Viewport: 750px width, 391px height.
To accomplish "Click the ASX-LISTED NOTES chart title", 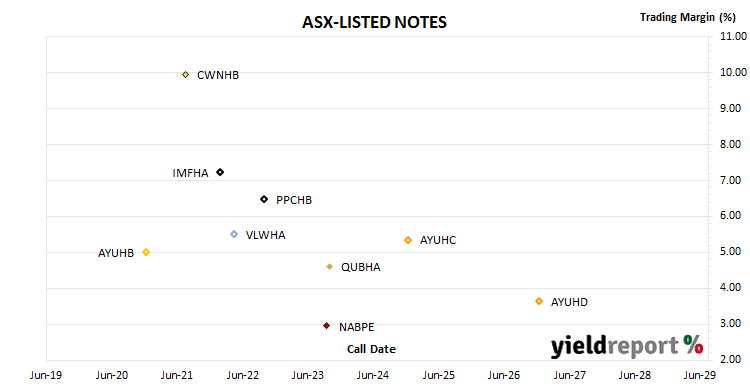I will click(375, 22).
